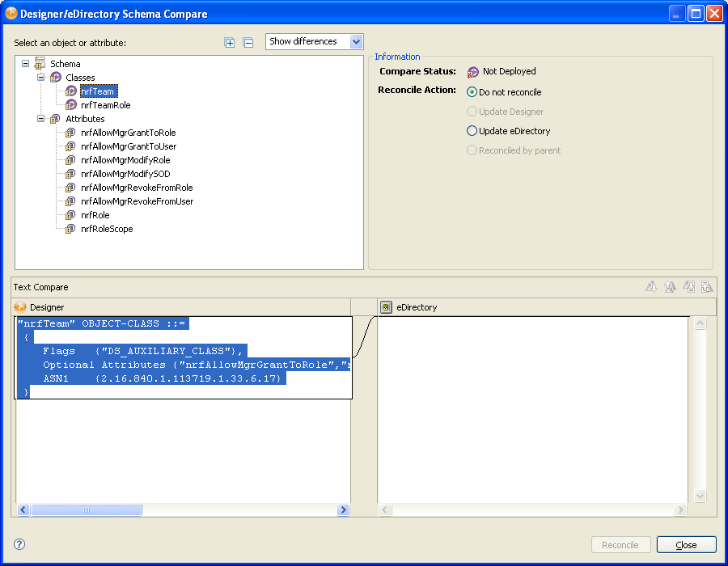Click the Schema root icon
The height and width of the screenshot is (566, 728).
coord(40,64)
